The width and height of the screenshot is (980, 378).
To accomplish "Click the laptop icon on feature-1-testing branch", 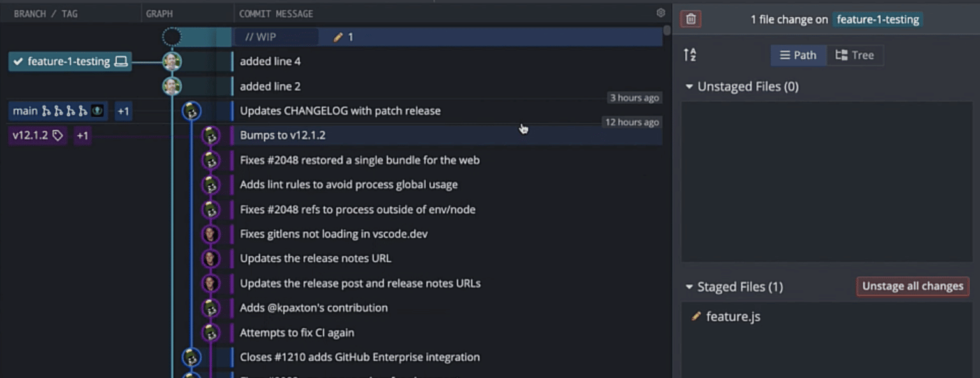I will [x=121, y=61].
